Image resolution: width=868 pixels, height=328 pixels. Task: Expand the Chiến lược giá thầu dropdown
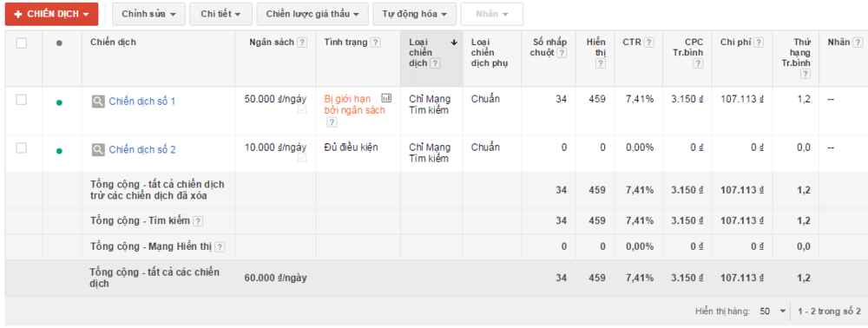click(x=312, y=14)
